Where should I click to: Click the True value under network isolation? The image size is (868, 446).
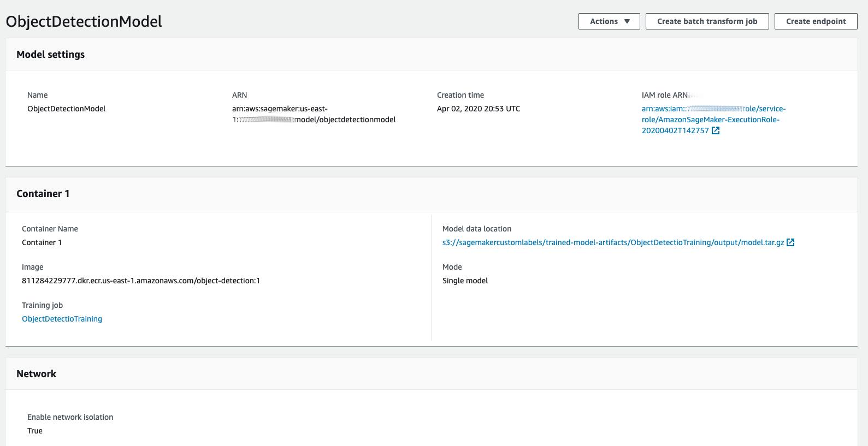(35, 431)
